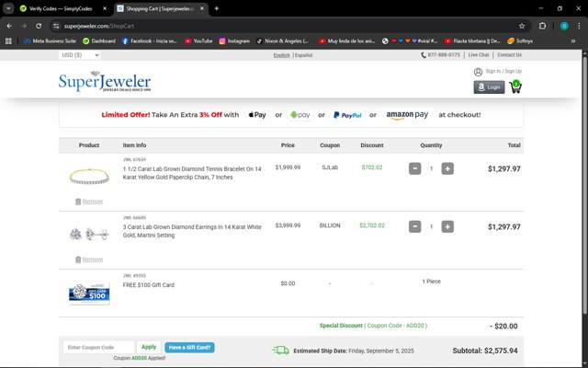Image resolution: width=588 pixels, height=368 pixels.
Task: Open the shopping cart icon in header
Action: point(515,87)
